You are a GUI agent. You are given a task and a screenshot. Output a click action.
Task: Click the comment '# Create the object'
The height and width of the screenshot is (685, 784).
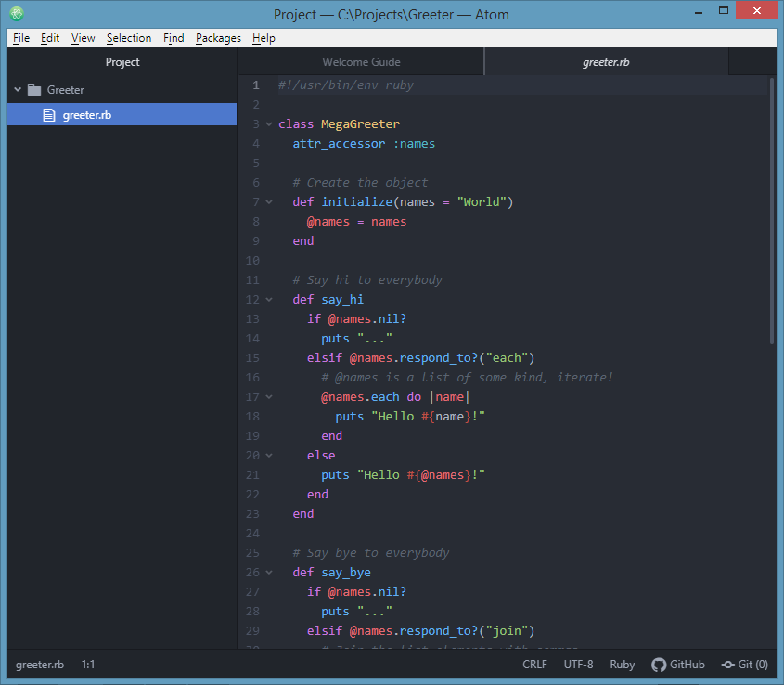pos(360,183)
